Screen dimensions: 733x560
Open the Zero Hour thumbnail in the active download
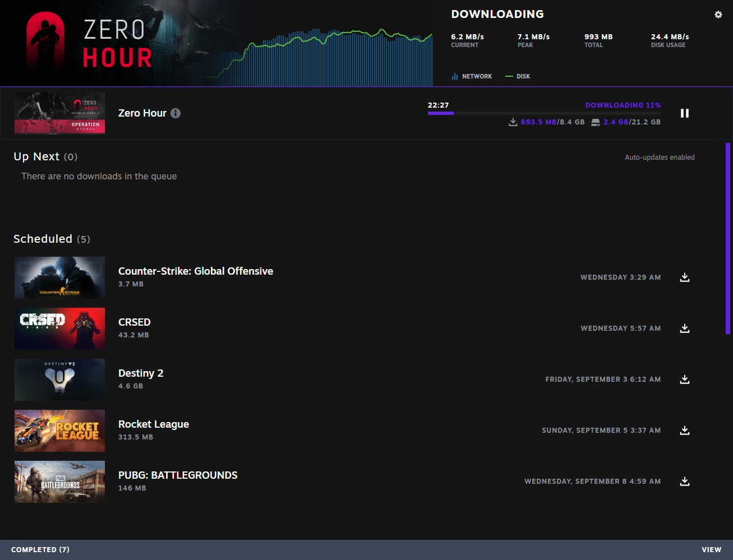[59, 113]
